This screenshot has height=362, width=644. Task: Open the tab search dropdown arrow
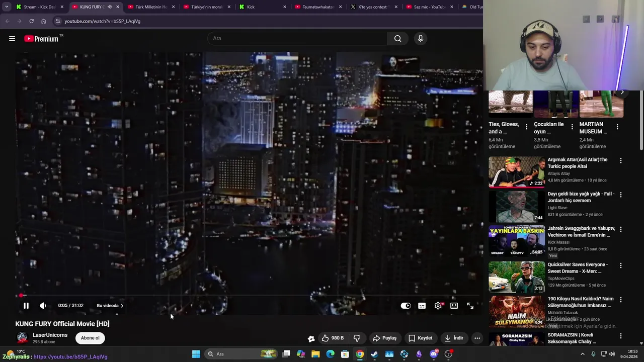pyautogui.click(x=7, y=7)
